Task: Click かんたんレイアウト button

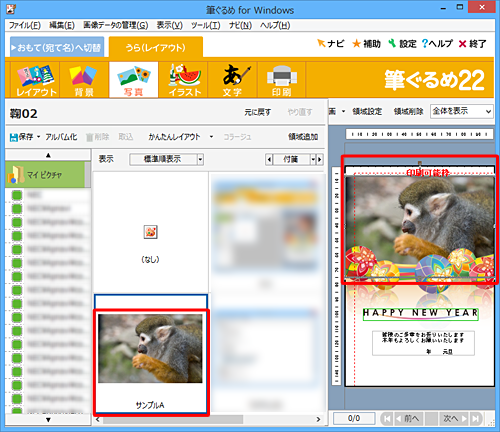Action: pyautogui.click(x=174, y=137)
